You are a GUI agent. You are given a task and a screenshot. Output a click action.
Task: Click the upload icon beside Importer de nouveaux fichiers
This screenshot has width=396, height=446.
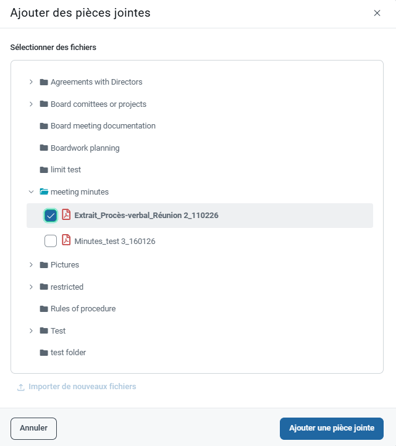[x=21, y=387]
